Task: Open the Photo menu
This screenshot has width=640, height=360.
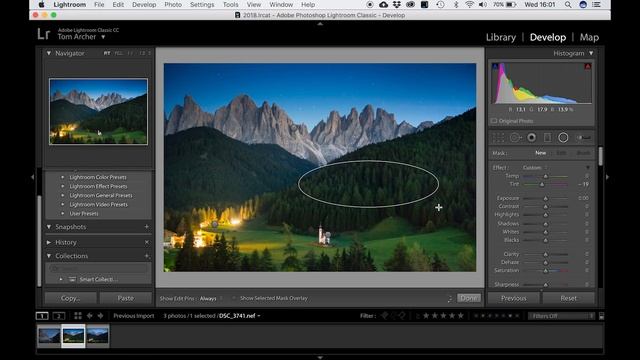Action: click(x=173, y=4)
